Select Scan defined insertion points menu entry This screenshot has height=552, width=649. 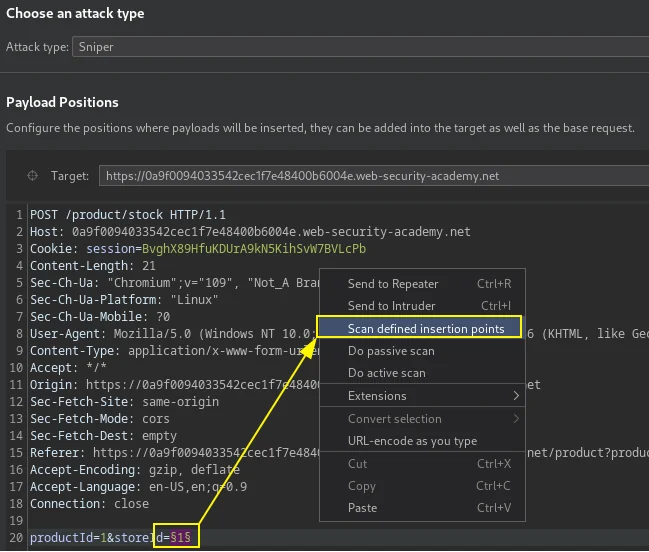[419, 329]
